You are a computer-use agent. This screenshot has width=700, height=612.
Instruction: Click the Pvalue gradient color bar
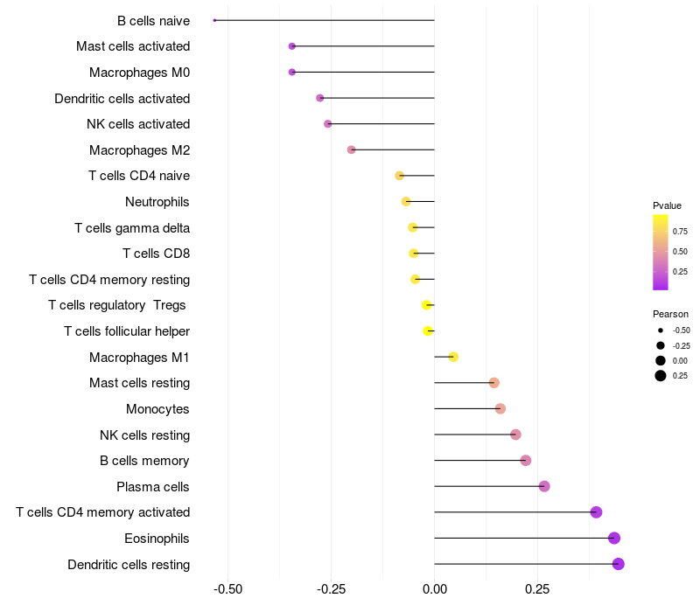coord(661,252)
